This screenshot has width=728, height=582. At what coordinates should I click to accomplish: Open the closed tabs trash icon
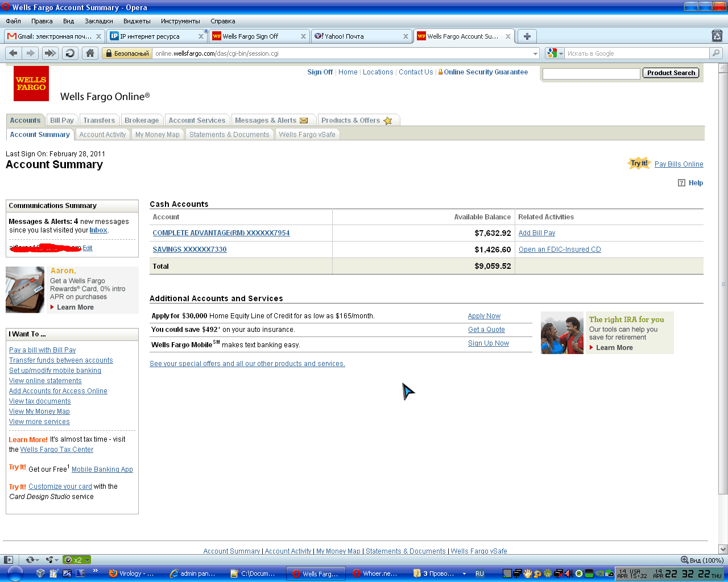click(x=717, y=36)
